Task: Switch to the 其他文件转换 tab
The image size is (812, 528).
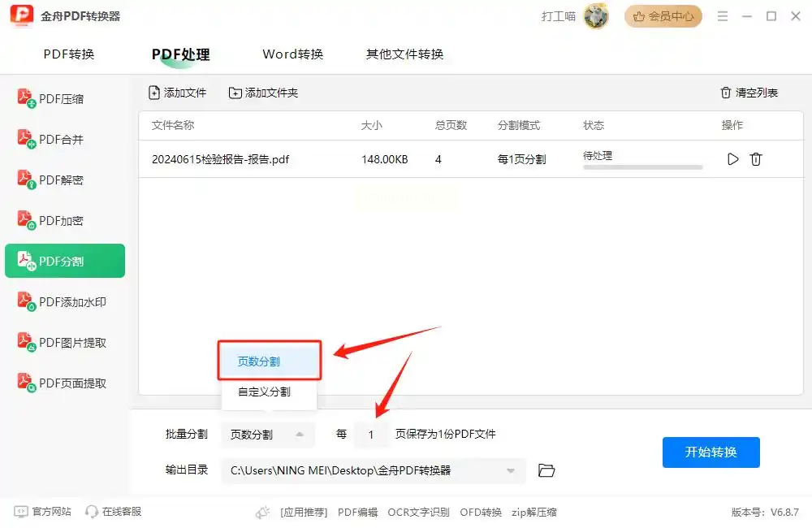Action: point(404,54)
